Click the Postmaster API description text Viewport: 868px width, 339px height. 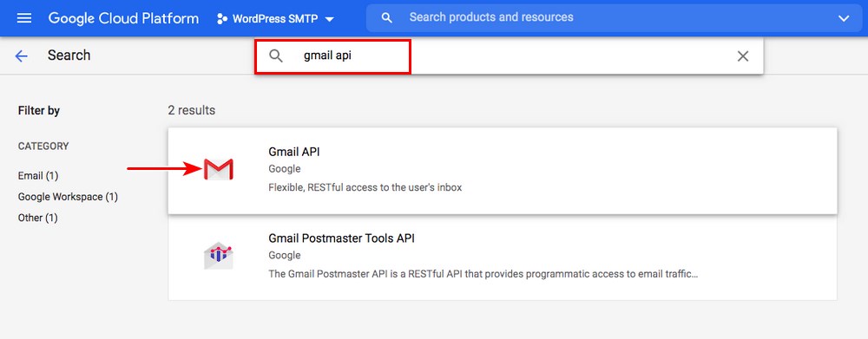pos(483,274)
